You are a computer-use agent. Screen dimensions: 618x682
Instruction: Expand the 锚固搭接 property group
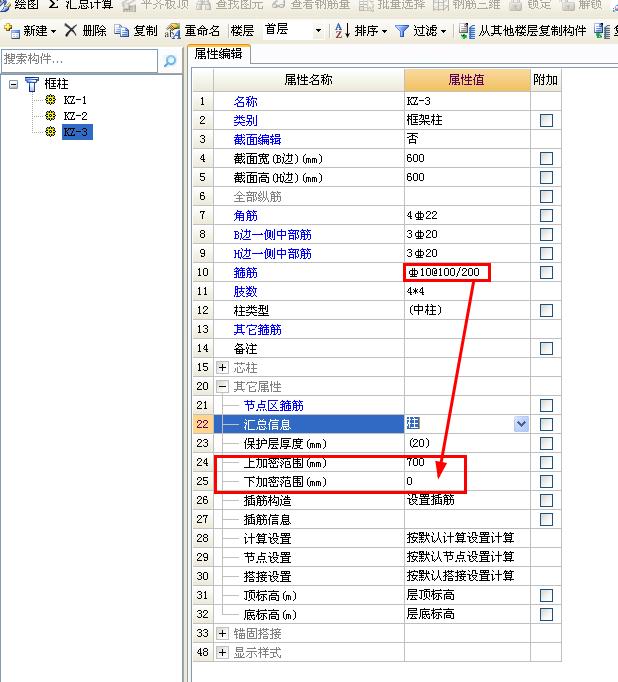pos(222,633)
